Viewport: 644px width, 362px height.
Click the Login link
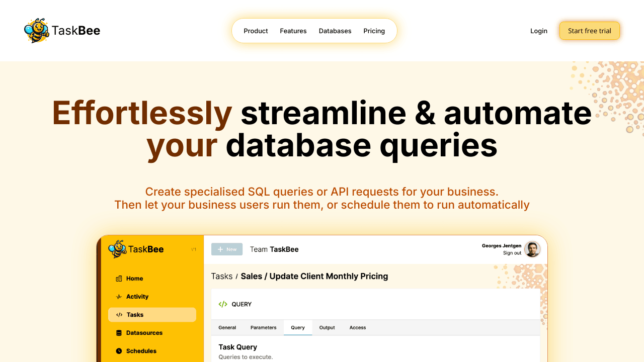539,31
